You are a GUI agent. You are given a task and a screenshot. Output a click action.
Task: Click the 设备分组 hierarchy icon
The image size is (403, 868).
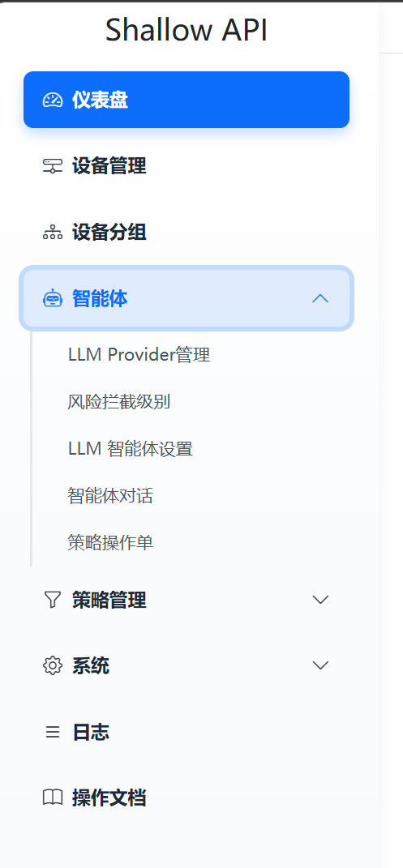coord(53,233)
